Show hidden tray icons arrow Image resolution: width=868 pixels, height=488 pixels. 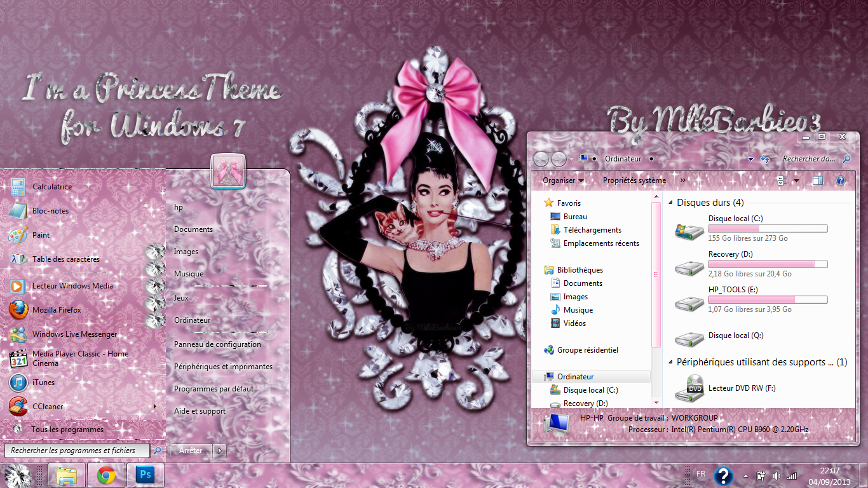point(745,475)
